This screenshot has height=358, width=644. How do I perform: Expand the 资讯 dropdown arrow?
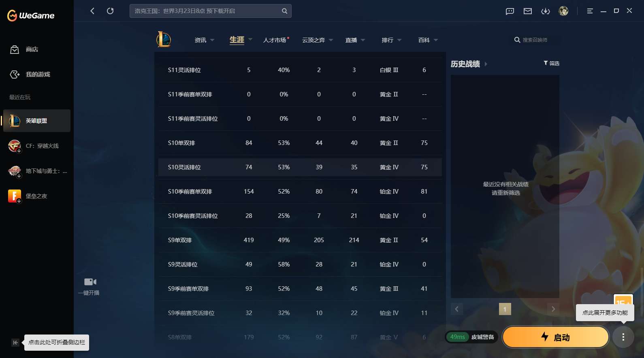pyautogui.click(x=212, y=40)
